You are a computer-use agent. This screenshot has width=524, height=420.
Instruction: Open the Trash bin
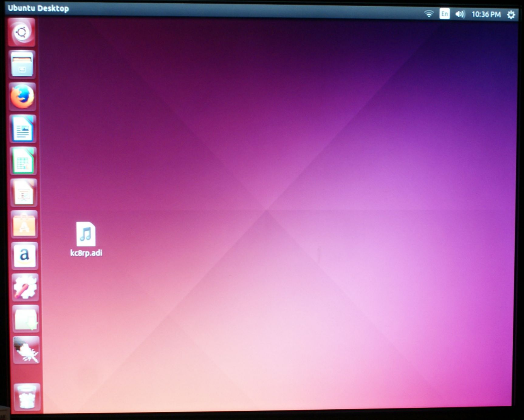coord(27,397)
